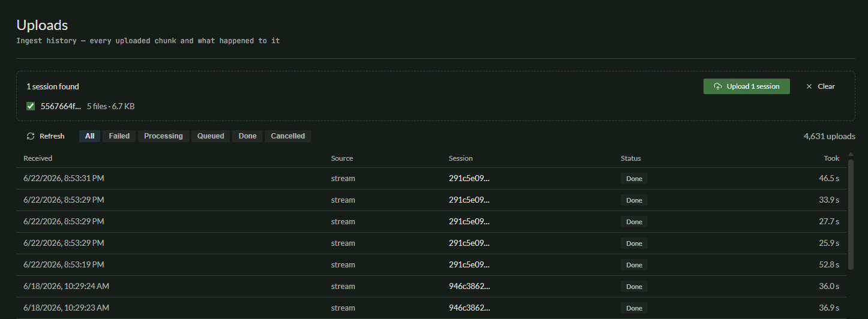Click the Source column header
868x319 pixels.
point(342,158)
